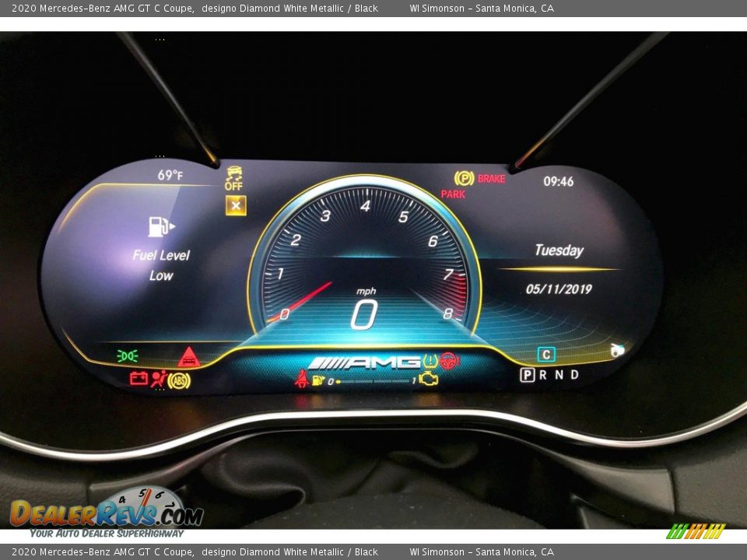Viewport: 747px width, 560px height.
Task: Click the white icon right of instrument cluster
Action: (x=618, y=350)
